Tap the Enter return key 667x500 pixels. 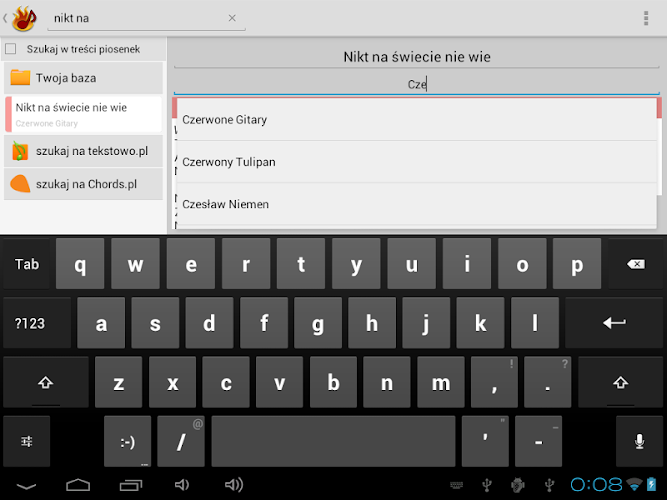614,323
